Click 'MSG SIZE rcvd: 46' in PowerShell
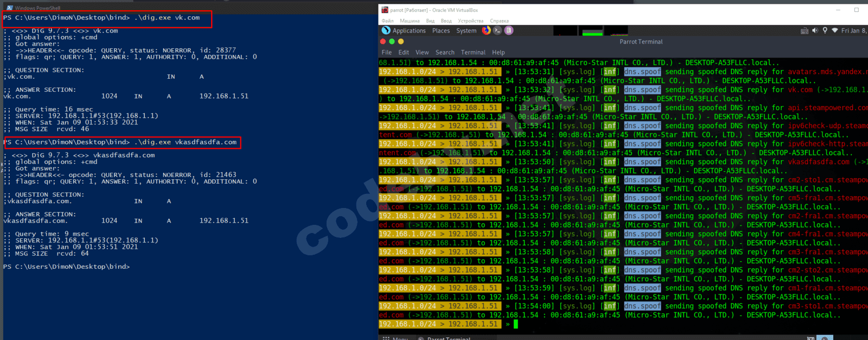The width and height of the screenshot is (868, 340). pos(52,129)
